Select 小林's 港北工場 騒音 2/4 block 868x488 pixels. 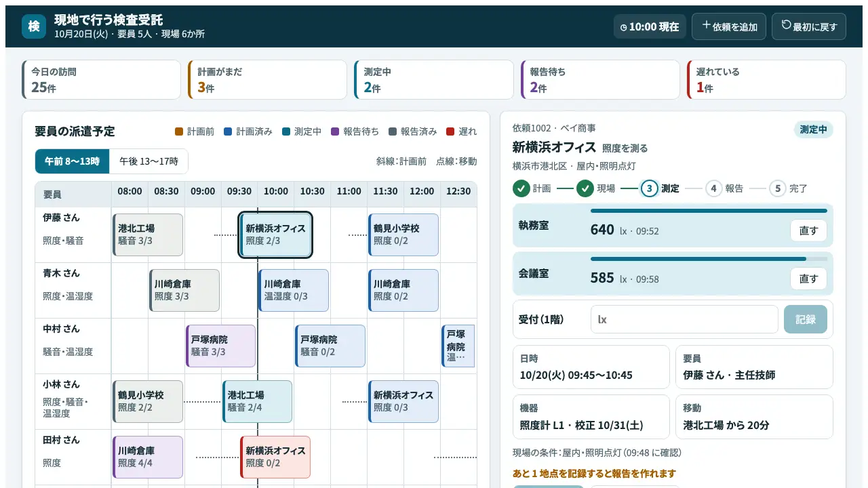click(x=257, y=402)
